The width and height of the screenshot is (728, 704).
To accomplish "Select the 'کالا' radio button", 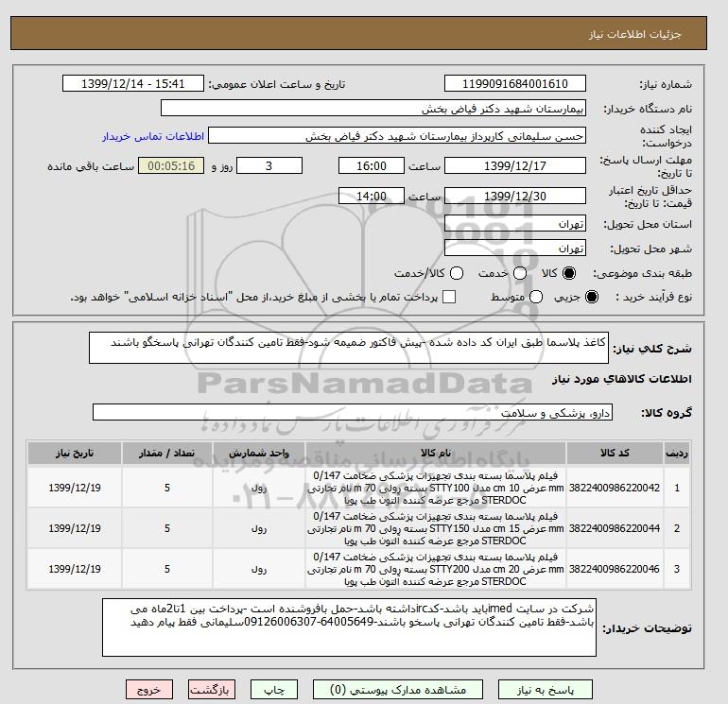I will pyautogui.click(x=569, y=273).
